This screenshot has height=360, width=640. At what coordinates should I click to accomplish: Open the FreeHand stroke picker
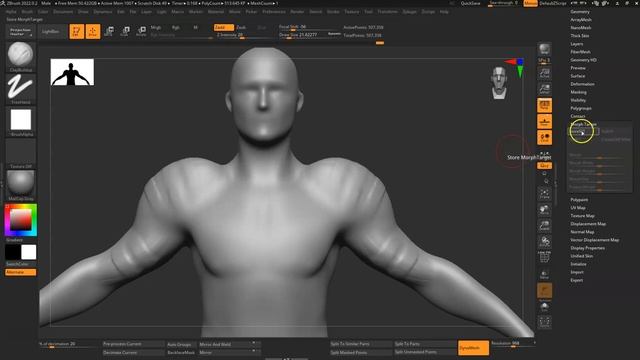click(20, 89)
